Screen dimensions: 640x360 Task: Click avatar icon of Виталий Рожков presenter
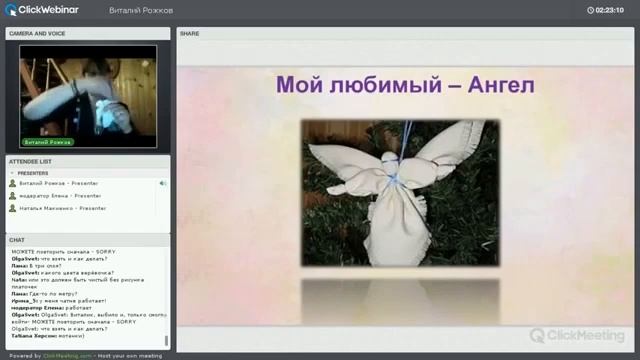pyautogui.click(x=13, y=183)
